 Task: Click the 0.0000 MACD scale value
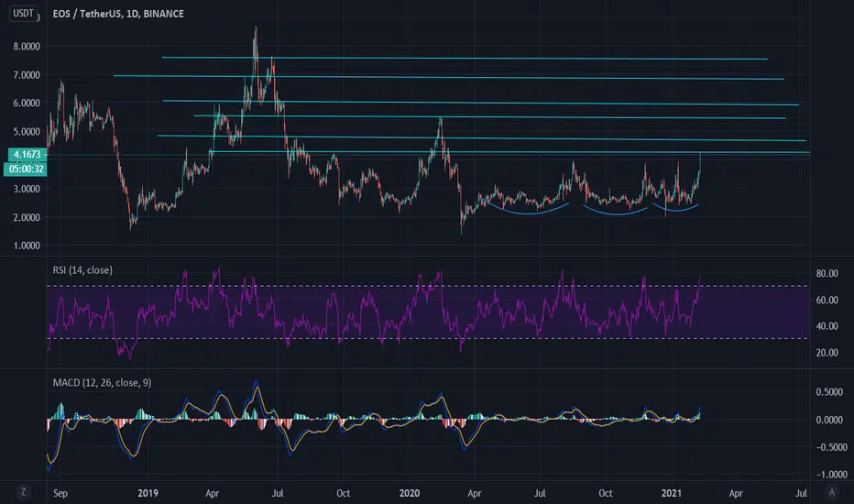pos(829,420)
